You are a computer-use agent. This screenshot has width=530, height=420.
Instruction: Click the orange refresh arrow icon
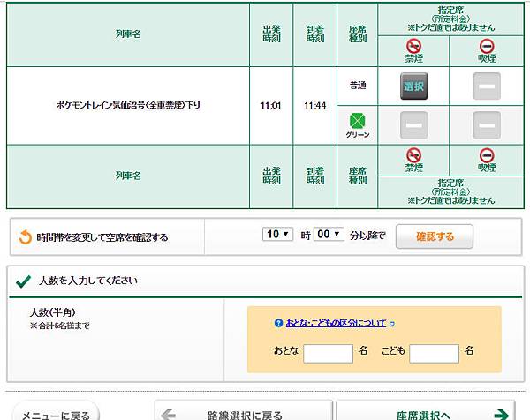point(26,237)
